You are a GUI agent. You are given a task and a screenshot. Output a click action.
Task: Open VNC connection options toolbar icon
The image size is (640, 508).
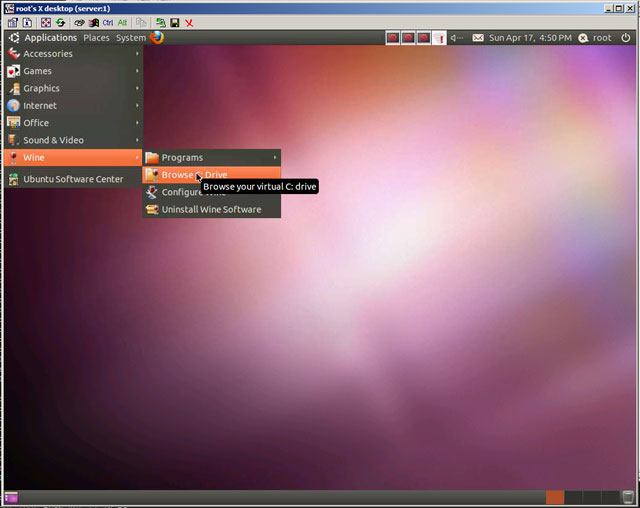(13, 23)
